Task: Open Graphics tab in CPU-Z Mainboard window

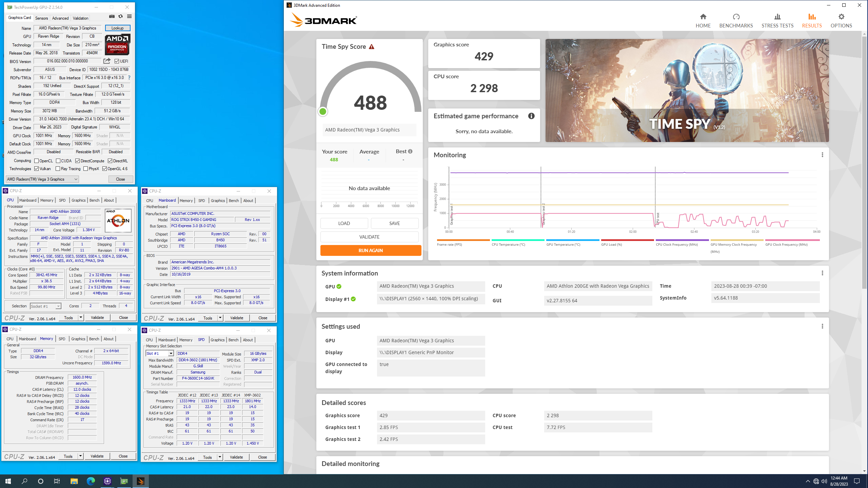Action: click(218, 201)
